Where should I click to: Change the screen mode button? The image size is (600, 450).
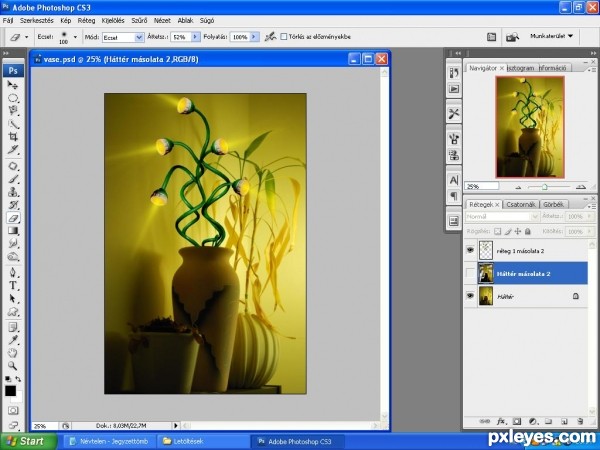click(x=13, y=424)
